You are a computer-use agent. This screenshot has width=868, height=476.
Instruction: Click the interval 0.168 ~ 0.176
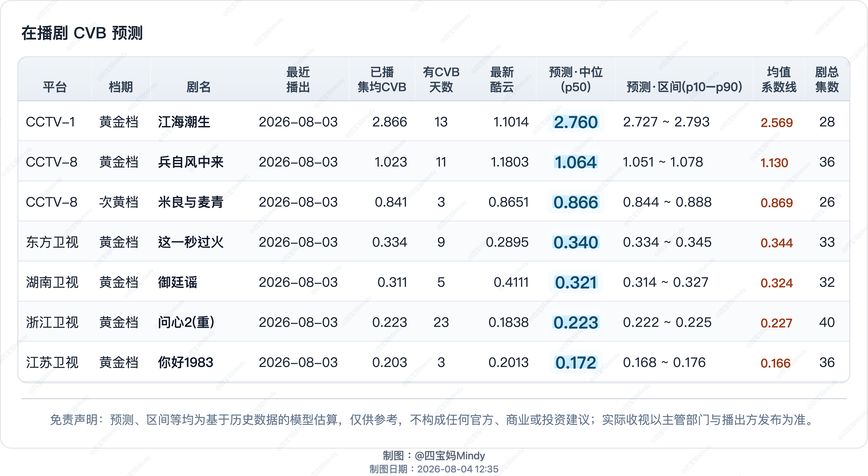pyautogui.click(x=664, y=362)
